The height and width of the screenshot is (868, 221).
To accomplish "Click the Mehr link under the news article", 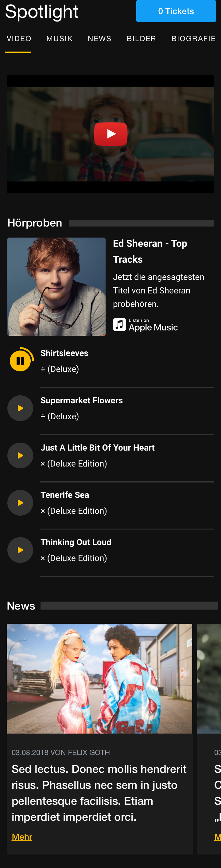I will point(22,837).
